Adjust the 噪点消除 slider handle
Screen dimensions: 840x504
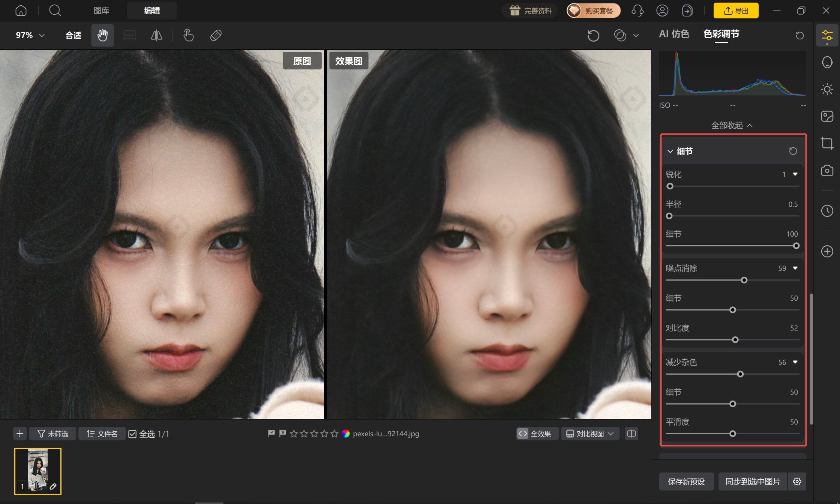click(x=744, y=280)
